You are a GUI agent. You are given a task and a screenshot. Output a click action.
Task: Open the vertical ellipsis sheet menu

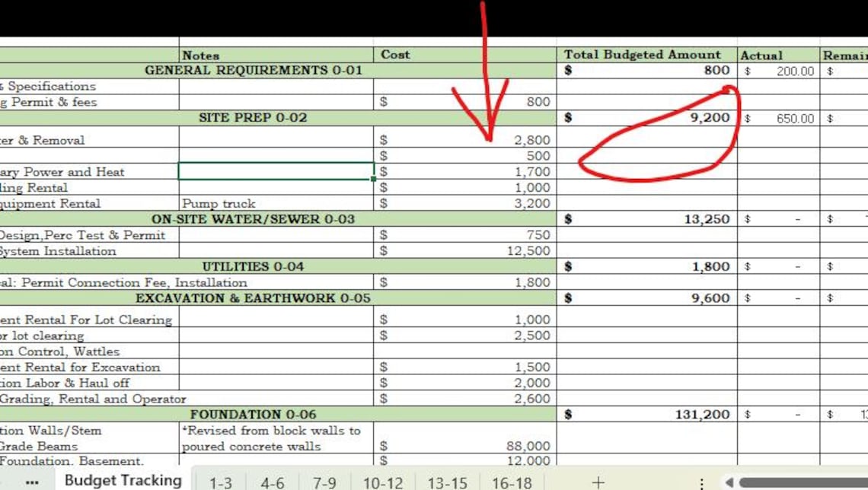tap(700, 482)
